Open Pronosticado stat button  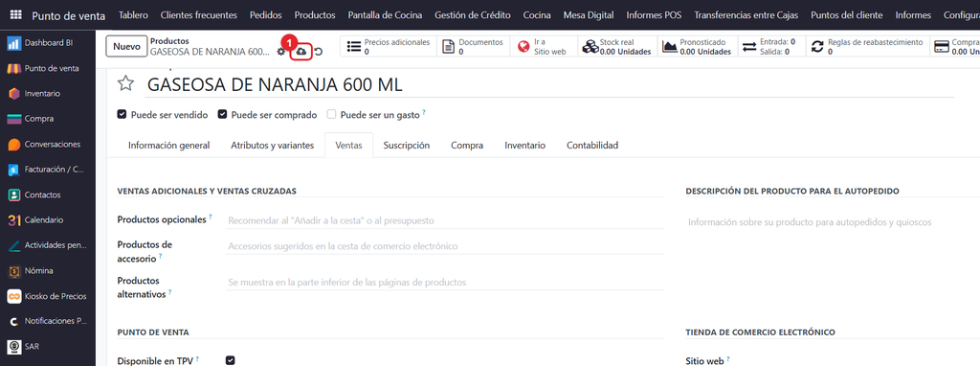697,47
